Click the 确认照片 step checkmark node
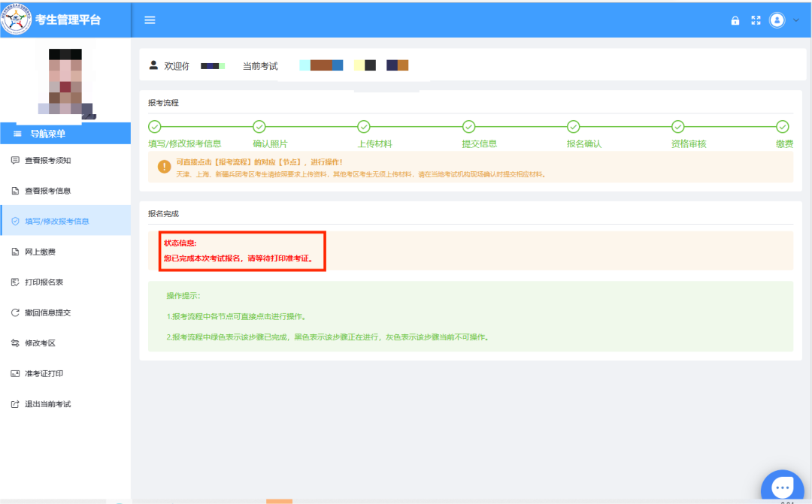The width and height of the screenshot is (812, 504). click(259, 126)
